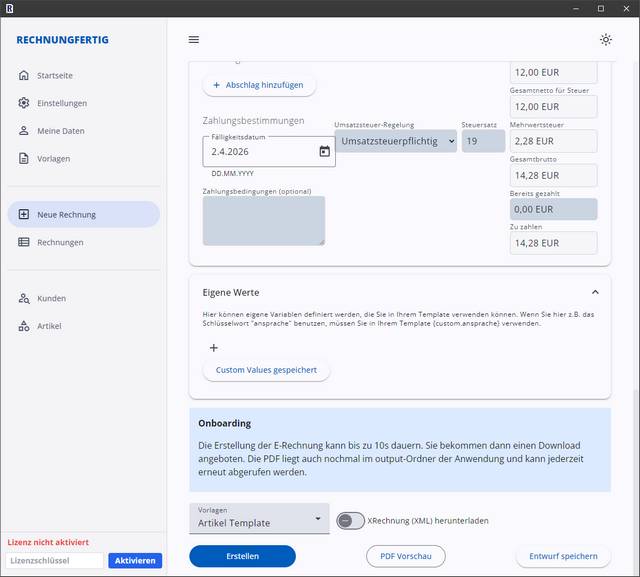
Task: Toggle light/dark theme sun icon
Action: 605,40
